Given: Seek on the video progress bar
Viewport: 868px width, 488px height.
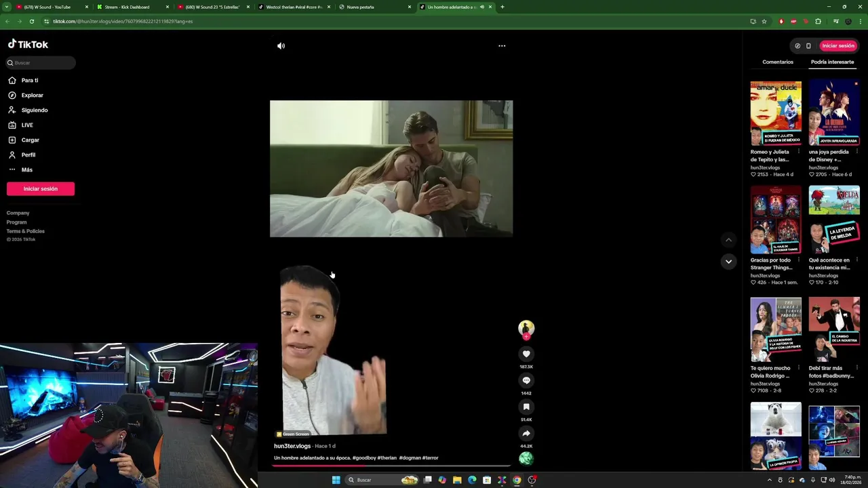Looking at the screenshot, I should [391, 466].
